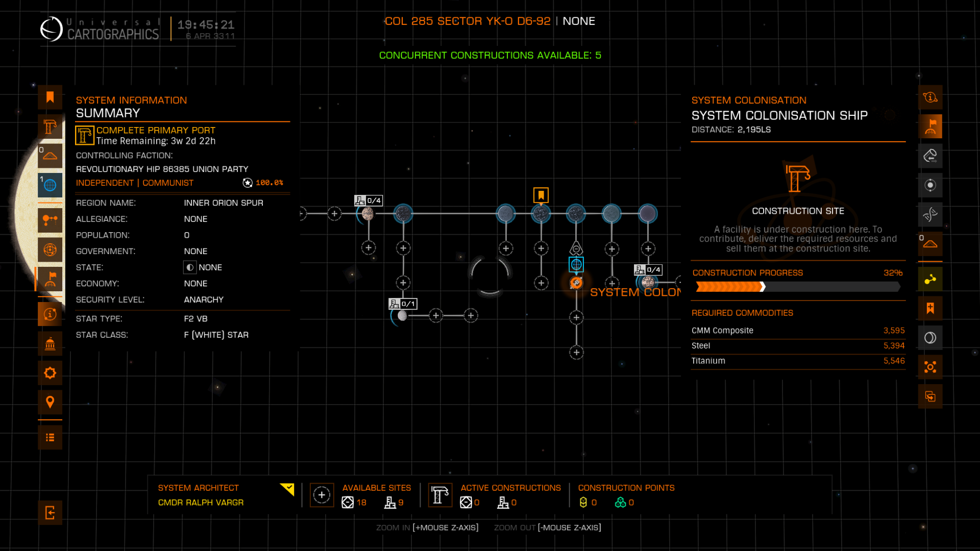
Task: Open the wireframe globe tab in left sidebar
Action: [50, 249]
